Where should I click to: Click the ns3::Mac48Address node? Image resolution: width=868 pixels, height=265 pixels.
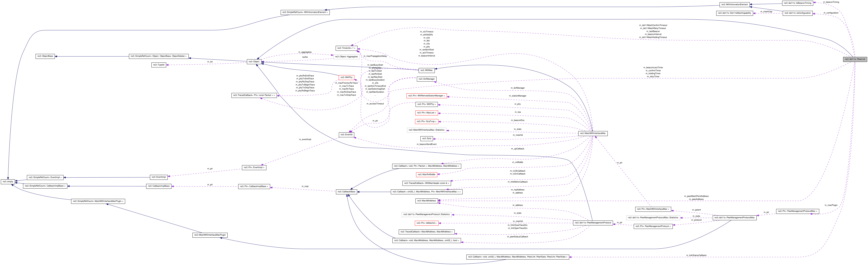click(x=426, y=201)
